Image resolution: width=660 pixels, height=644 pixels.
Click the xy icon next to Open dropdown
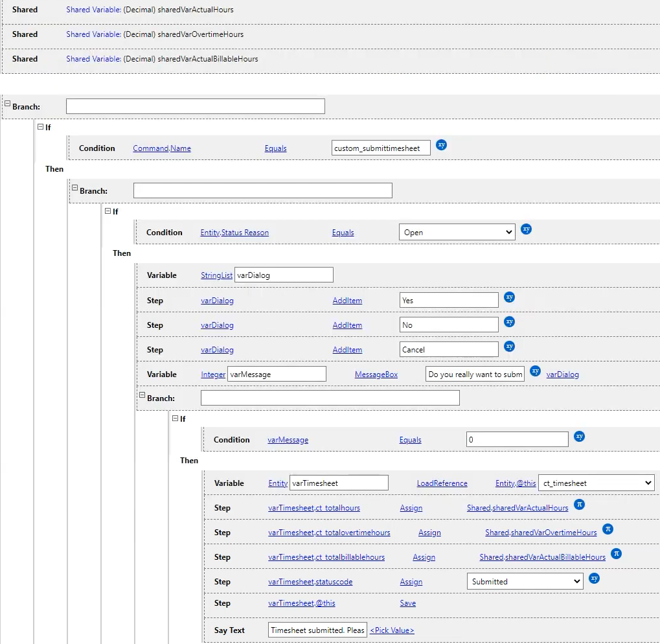[526, 229]
